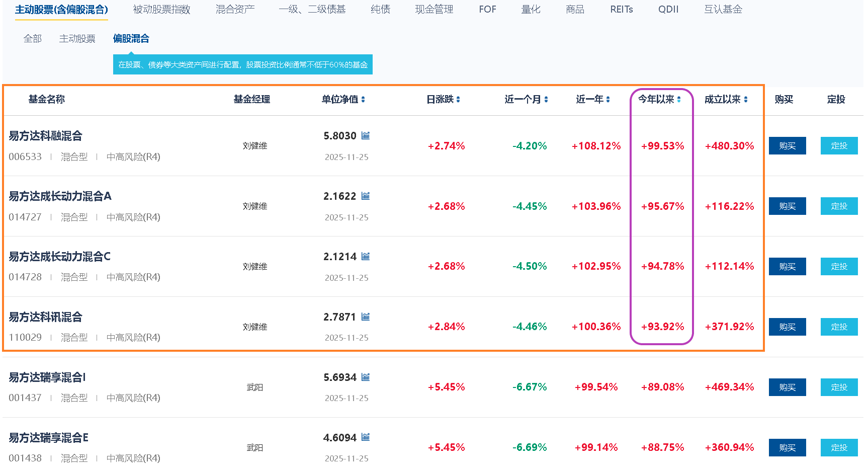Toggle 今年以来 sort order
The width and height of the screenshot is (868, 470).
(679, 100)
